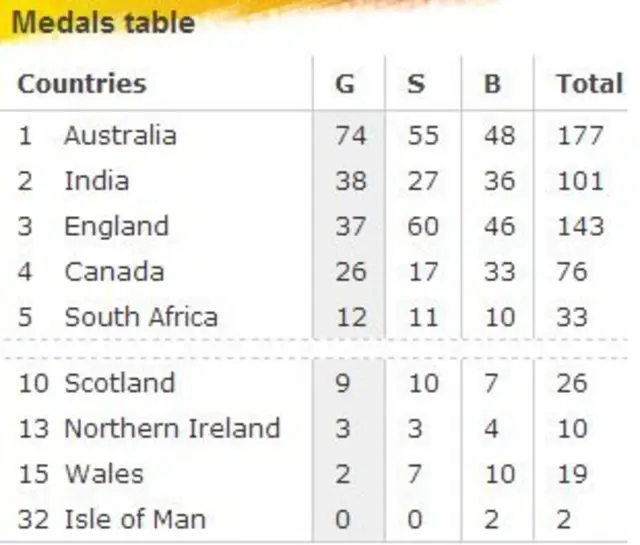Click Scotland's total of 26
Image resolution: width=640 pixels, height=545 pixels.
click(x=572, y=383)
